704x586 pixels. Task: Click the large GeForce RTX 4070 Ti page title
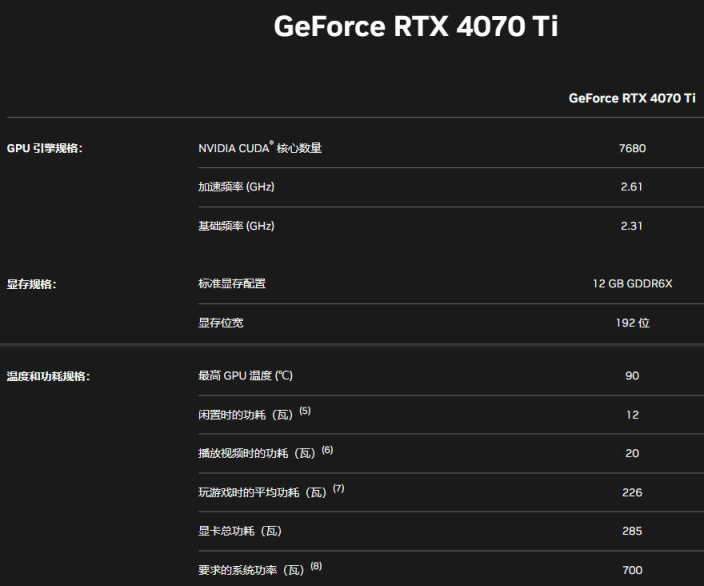415,27
